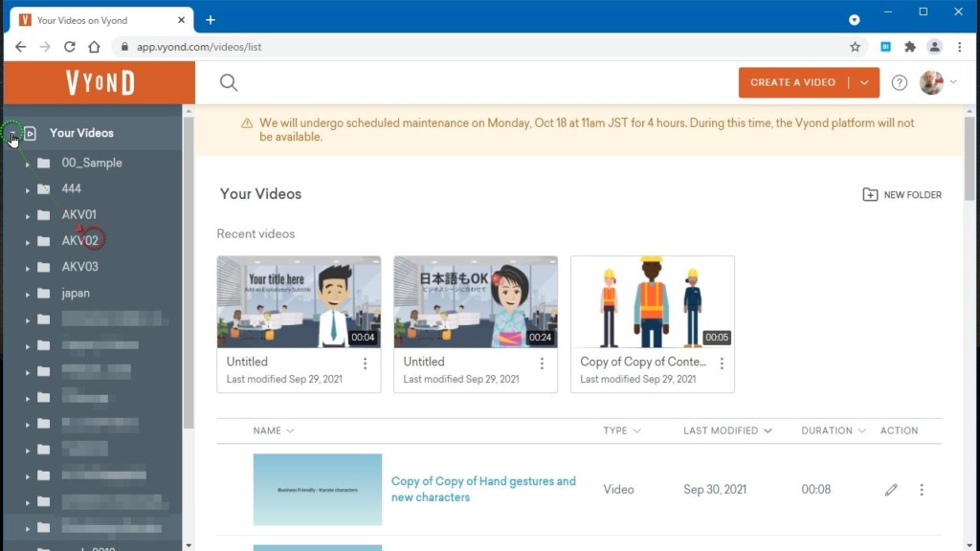Click the Chrome tab search dropdown circle
Image resolution: width=980 pixels, height=551 pixels.
tap(854, 20)
